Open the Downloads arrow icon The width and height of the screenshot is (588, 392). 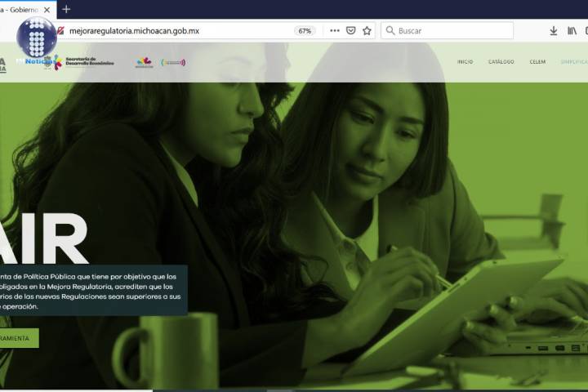click(553, 31)
